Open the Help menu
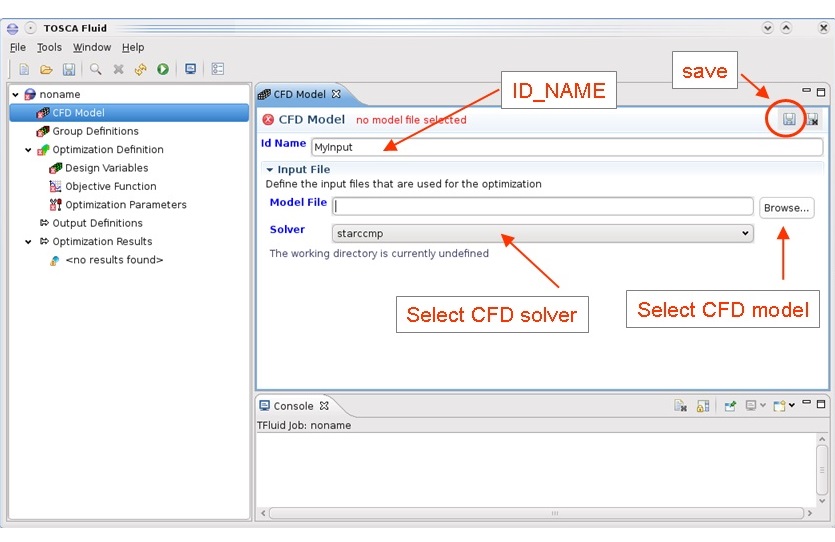This screenshot has width=835, height=542. (133, 47)
